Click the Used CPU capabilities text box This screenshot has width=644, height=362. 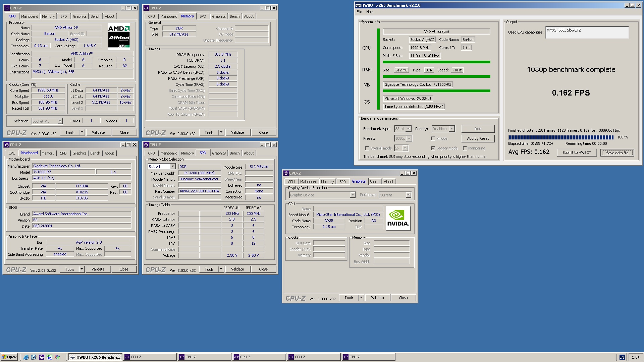587,33
